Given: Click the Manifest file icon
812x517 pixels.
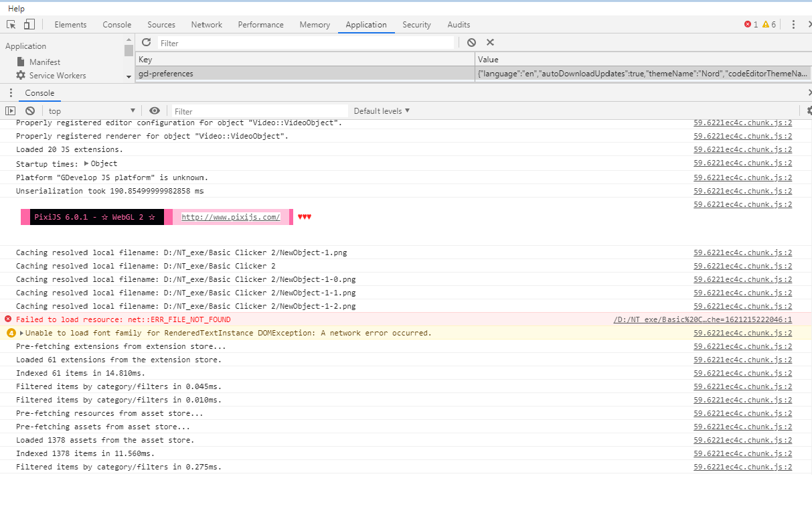Looking at the screenshot, I should coord(21,62).
